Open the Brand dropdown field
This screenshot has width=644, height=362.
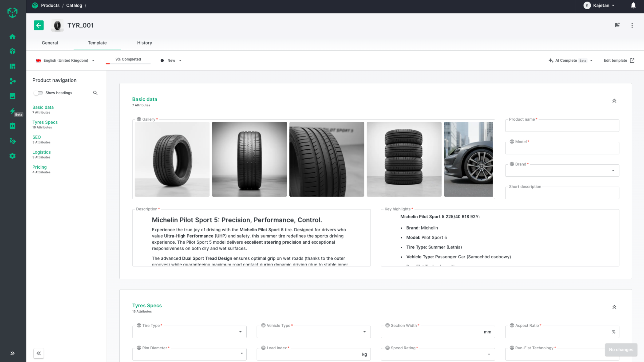[x=562, y=171]
